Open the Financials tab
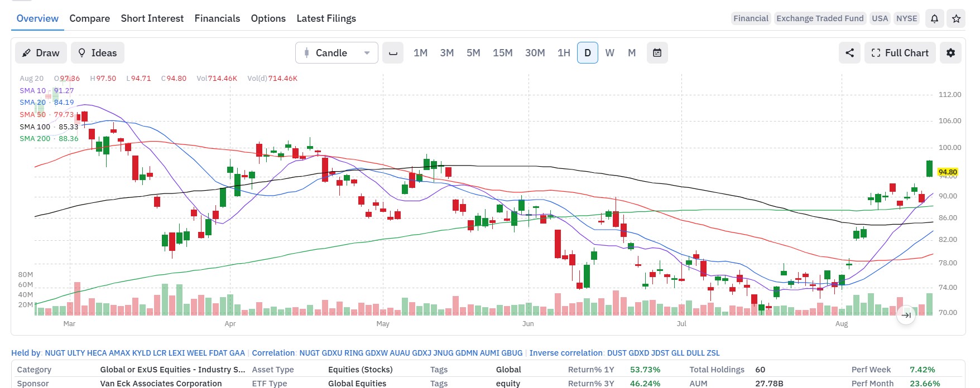 217,18
